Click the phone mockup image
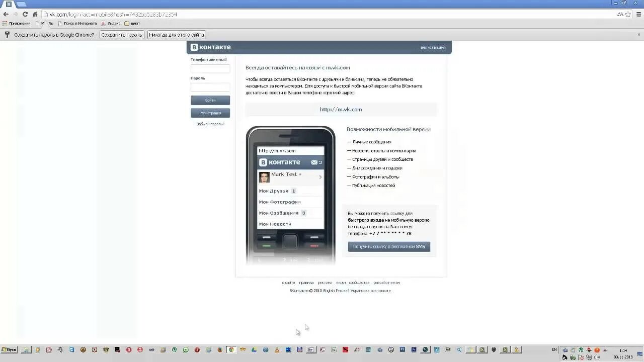 point(290,196)
